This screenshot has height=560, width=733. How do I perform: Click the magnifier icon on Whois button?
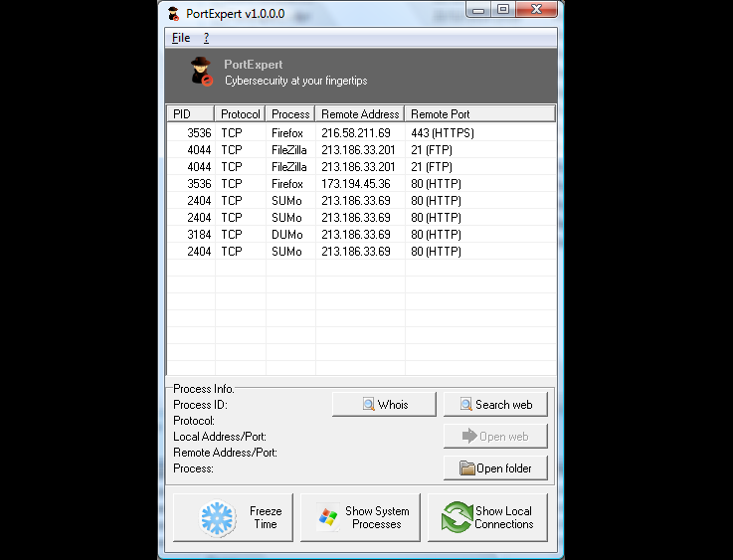368,405
